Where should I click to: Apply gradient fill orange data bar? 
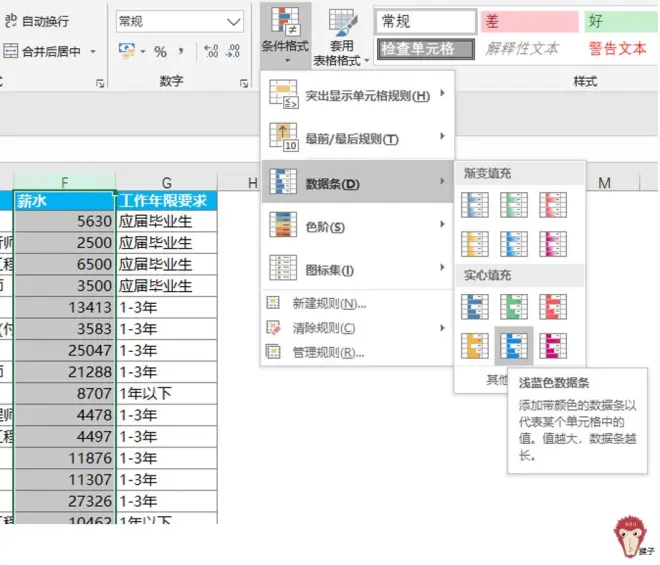click(475, 243)
